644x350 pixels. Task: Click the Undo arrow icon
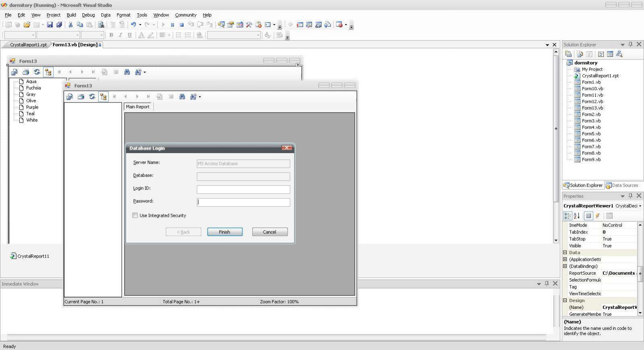pyautogui.click(x=133, y=25)
